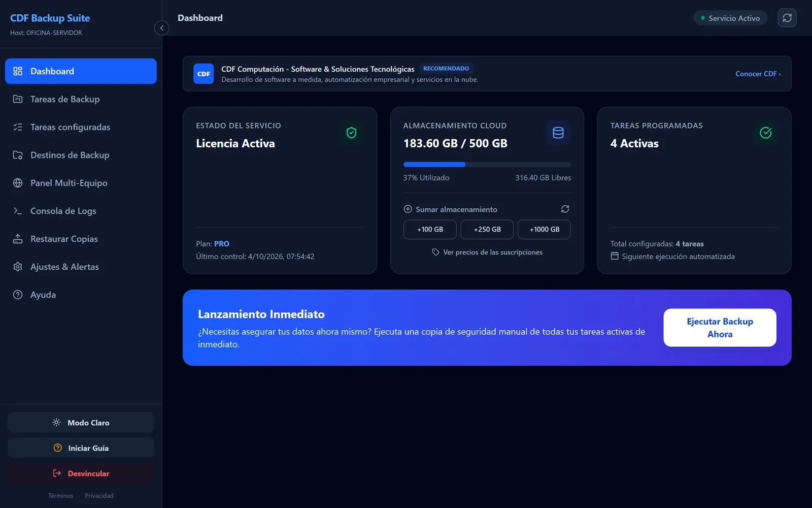The width and height of the screenshot is (812, 508).
Task: Click the RECOMENDADO badge
Action: (446, 69)
